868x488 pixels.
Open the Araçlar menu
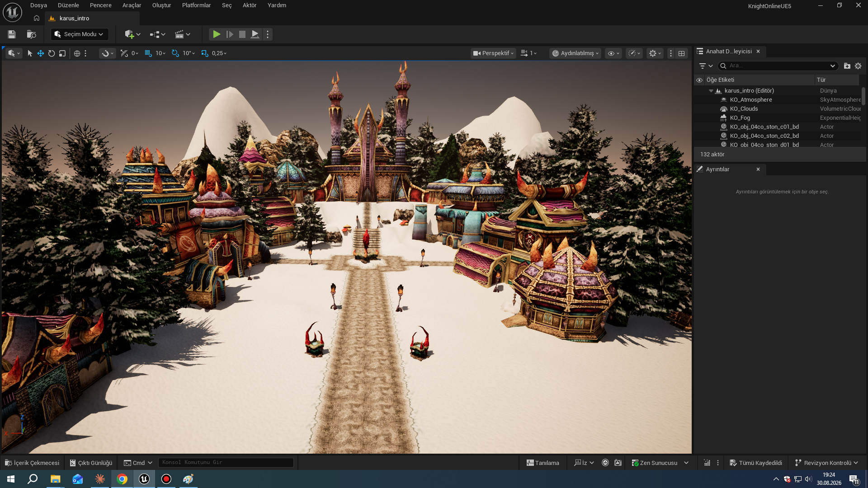[x=132, y=5]
